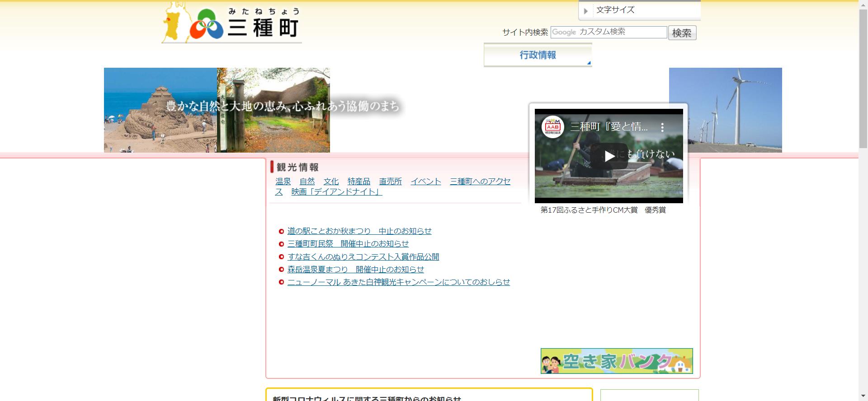Select the 文化 link
This screenshot has width=868, height=401.
pos(331,182)
